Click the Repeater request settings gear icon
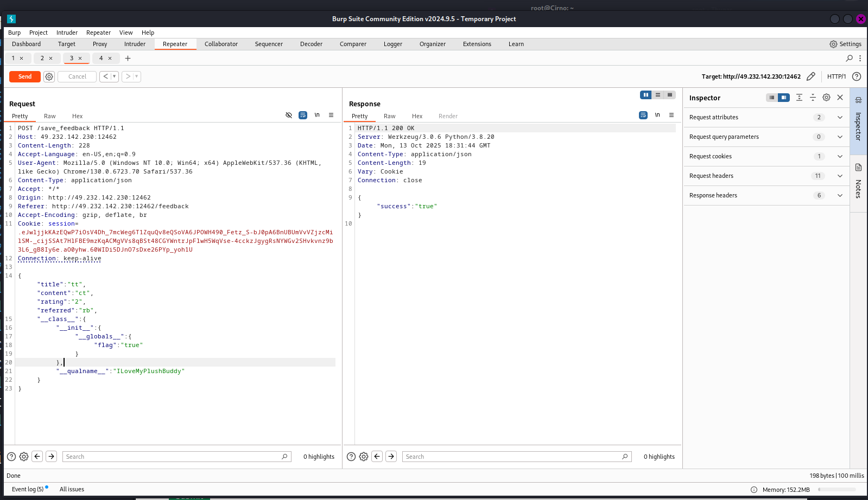Image resolution: width=868 pixels, height=500 pixels. (x=49, y=76)
